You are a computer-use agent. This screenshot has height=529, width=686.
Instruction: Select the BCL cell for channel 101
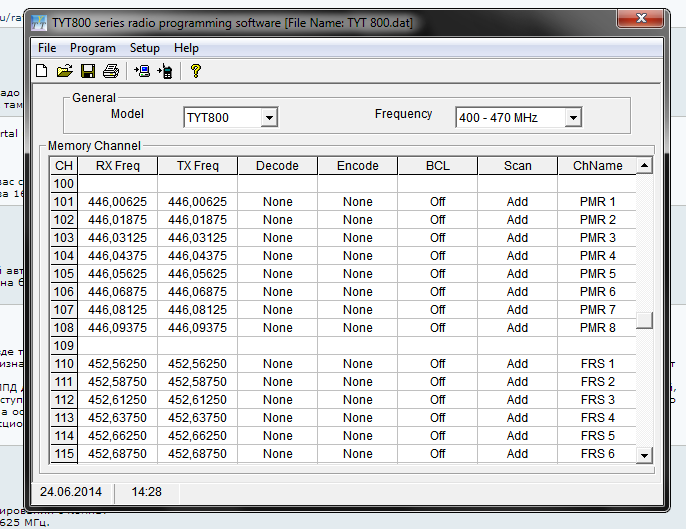[437, 202]
